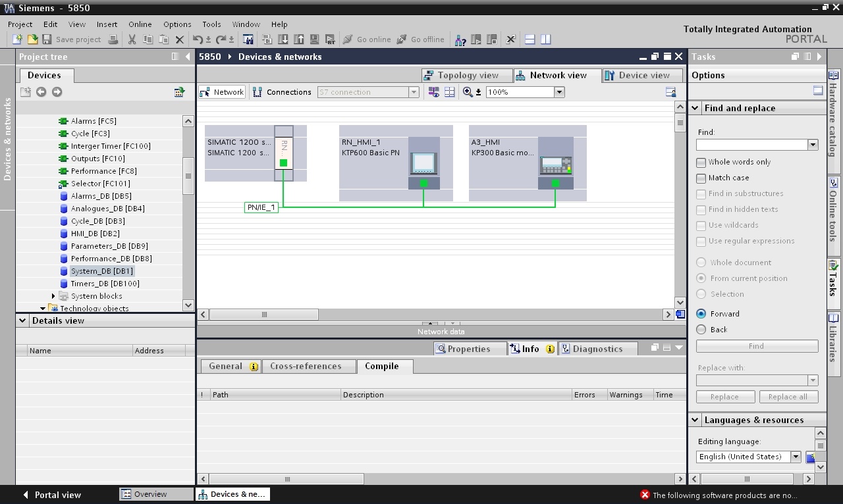Tick the Match case checkbox

(701, 178)
